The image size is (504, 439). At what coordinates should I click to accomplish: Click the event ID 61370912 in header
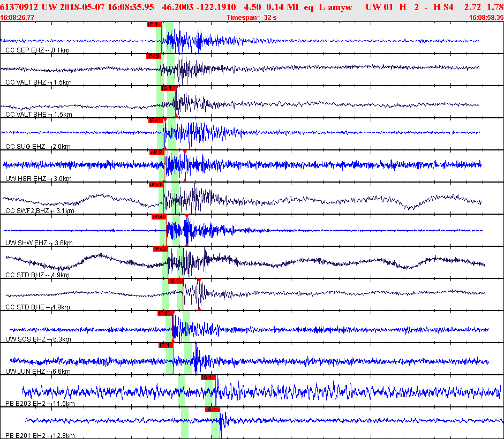(19, 7)
